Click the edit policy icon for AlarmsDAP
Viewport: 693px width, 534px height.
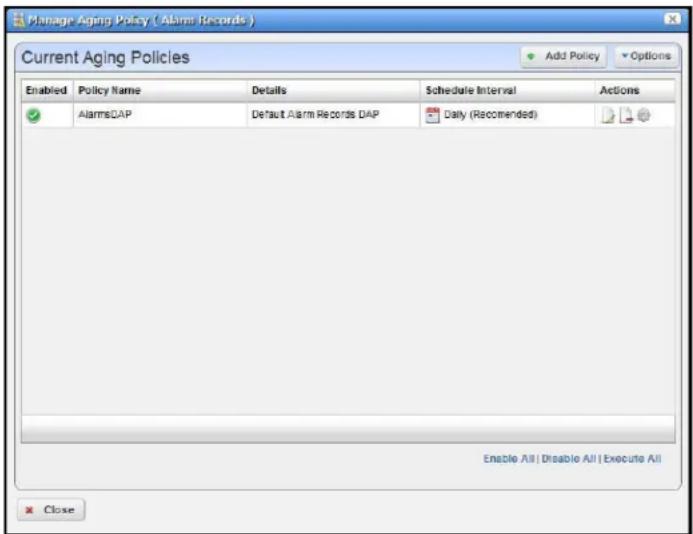point(608,115)
